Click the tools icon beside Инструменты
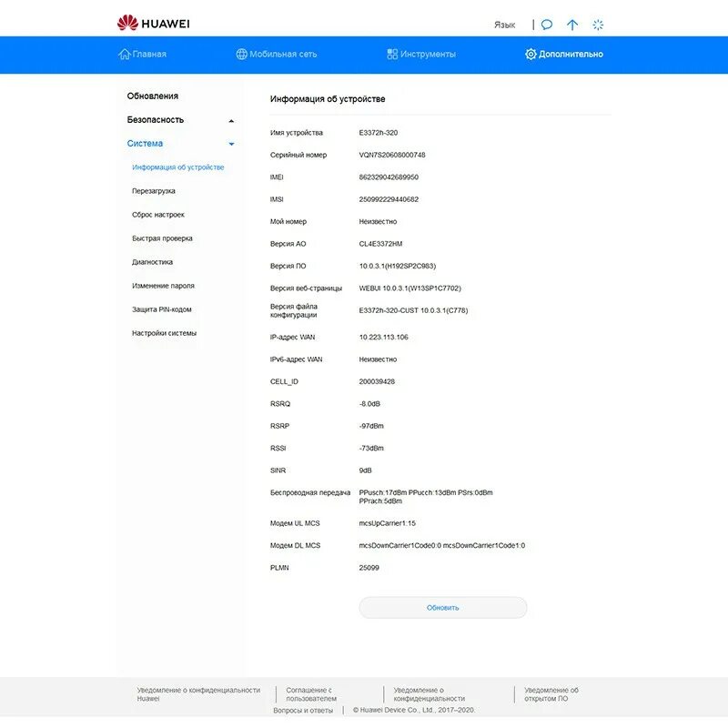This screenshot has width=728, height=728. 391,54
